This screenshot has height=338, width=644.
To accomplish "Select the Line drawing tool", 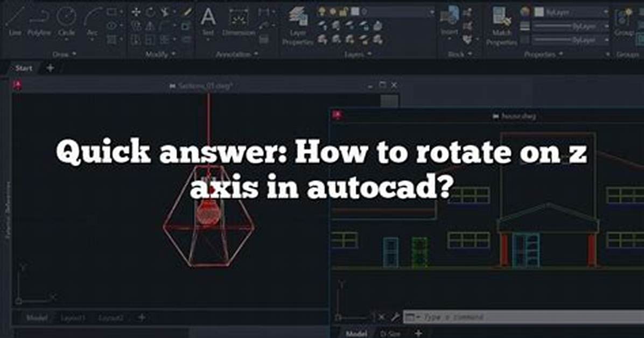I will point(15,20).
